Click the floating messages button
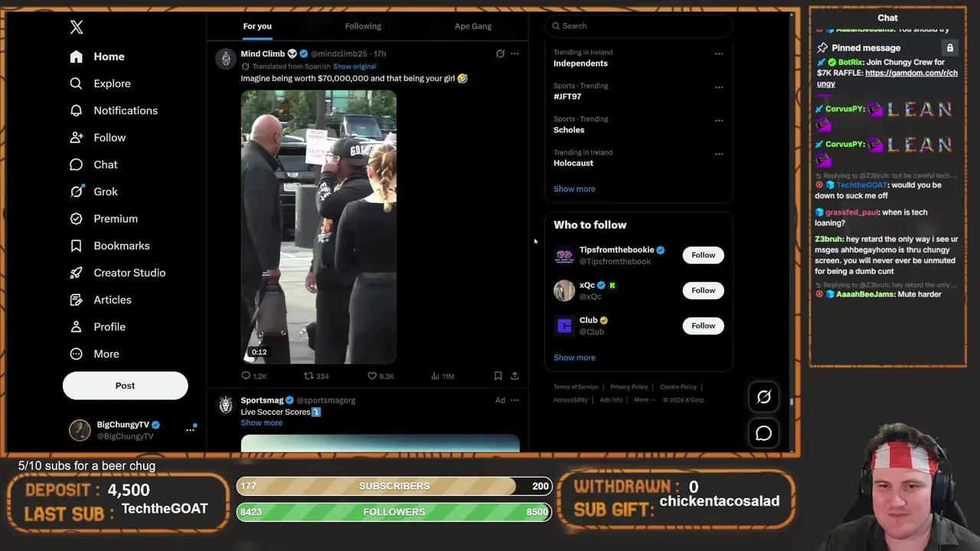 pyautogui.click(x=763, y=433)
